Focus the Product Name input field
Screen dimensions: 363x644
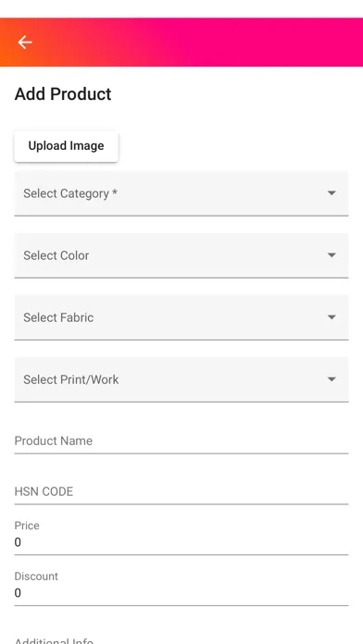point(181,441)
